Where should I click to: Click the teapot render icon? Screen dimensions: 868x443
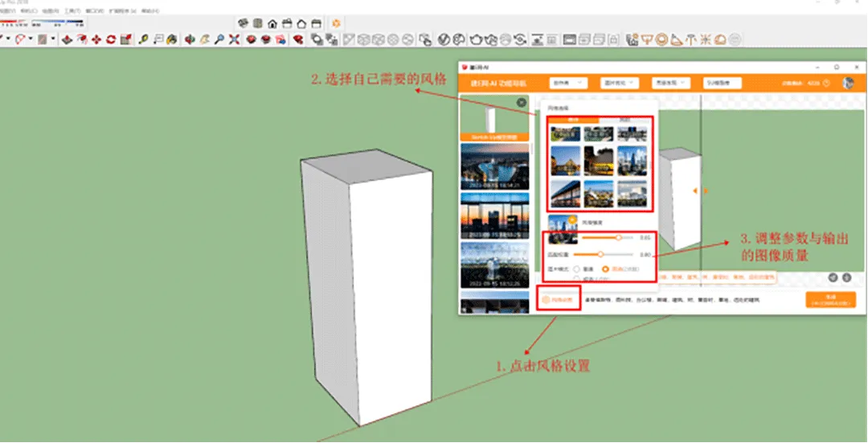[x=476, y=39]
